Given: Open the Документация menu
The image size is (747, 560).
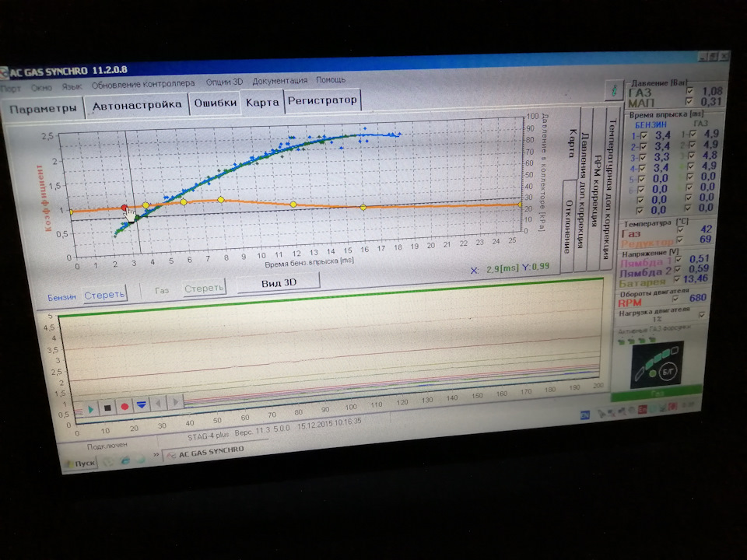Looking at the screenshot, I should point(279,80).
